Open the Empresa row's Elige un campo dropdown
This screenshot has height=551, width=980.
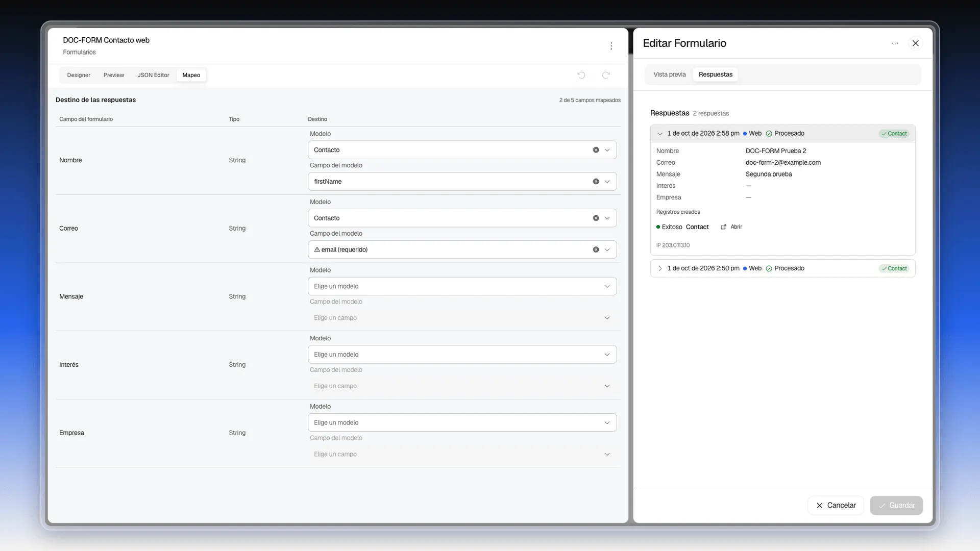[x=462, y=455]
